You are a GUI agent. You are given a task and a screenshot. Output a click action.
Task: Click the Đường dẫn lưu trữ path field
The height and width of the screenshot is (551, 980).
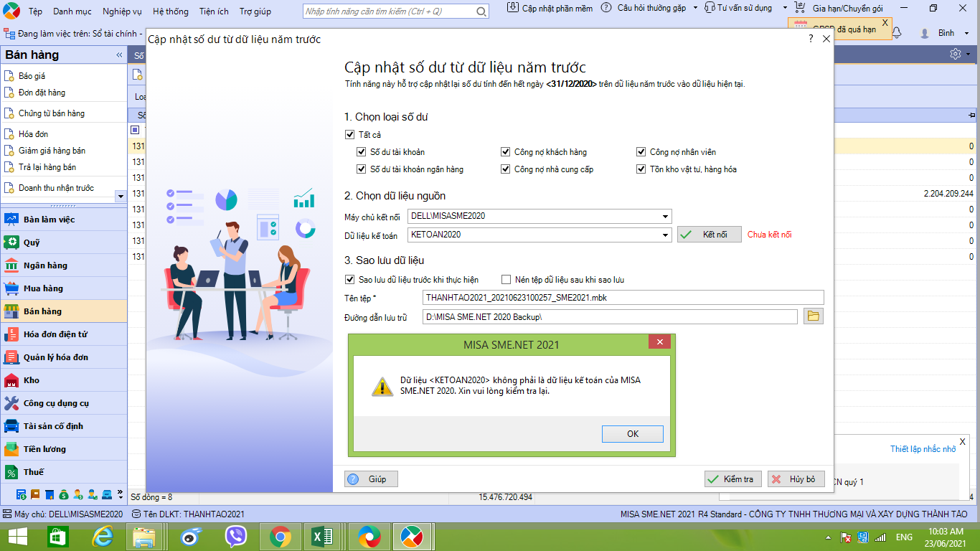tap(610, 316)
